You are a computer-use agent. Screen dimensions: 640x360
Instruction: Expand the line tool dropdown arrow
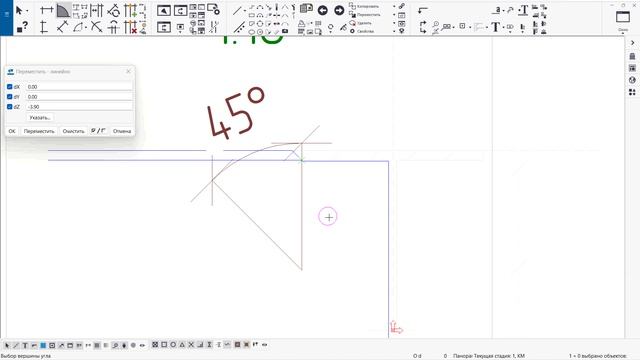coord(245,11)
